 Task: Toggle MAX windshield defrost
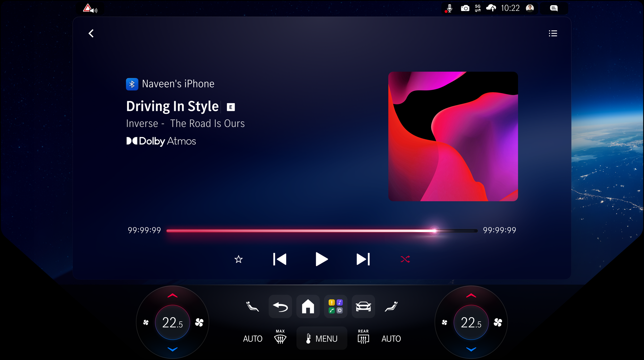pyautogui.click(x=280, y=337)
